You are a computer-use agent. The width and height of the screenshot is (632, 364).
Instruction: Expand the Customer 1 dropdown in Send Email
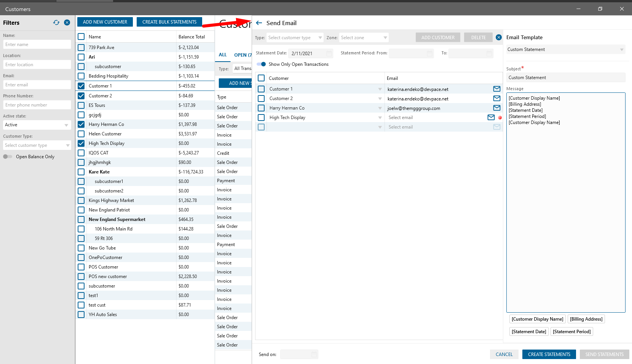coord(380,89)
